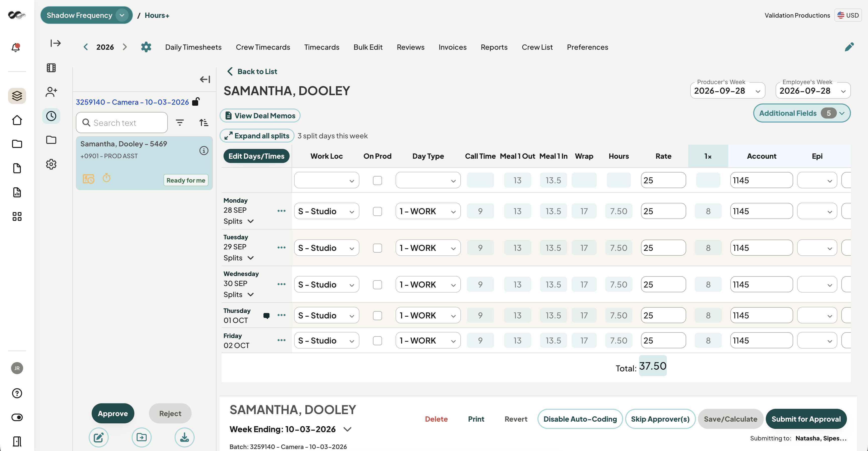This screenshot has width=868, height=451.
Task: Open the info icon on Samantha Dooley card
Action: coord(203,151)
